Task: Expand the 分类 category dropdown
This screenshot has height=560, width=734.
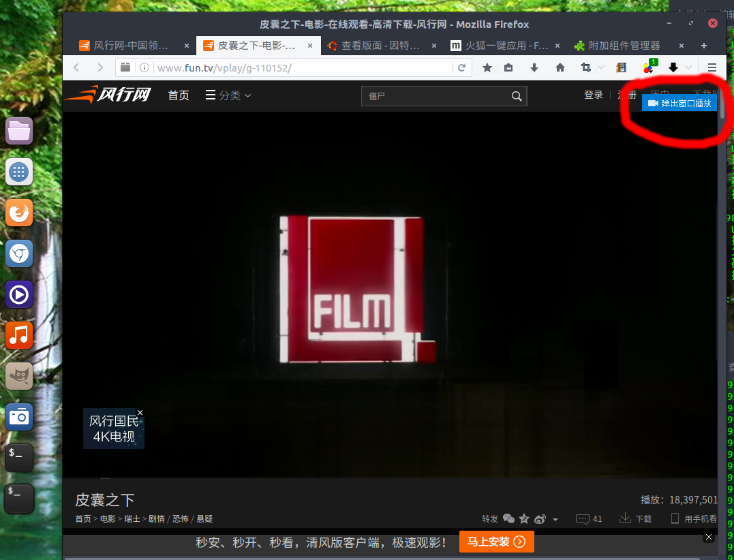Action: pyautogui.click(x=228, y=95)
